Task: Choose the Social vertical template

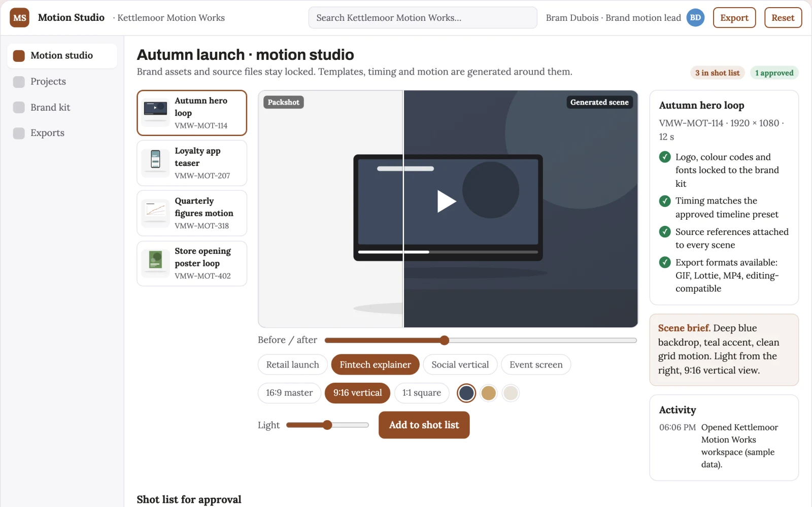Action: 460,365
